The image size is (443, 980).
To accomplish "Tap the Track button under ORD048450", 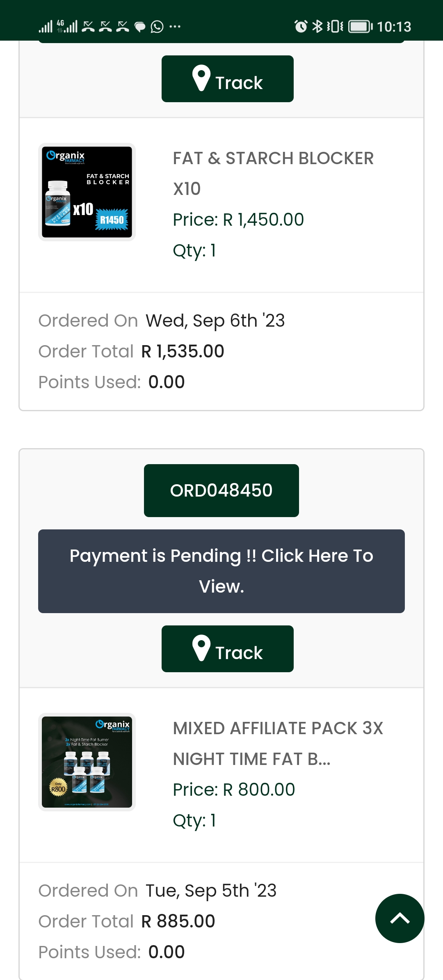I will (227, 649).
